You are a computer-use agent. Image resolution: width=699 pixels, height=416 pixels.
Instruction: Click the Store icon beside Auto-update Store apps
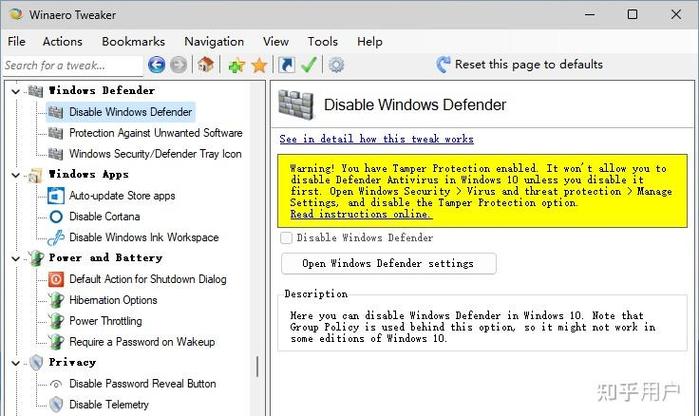[56, 196]
